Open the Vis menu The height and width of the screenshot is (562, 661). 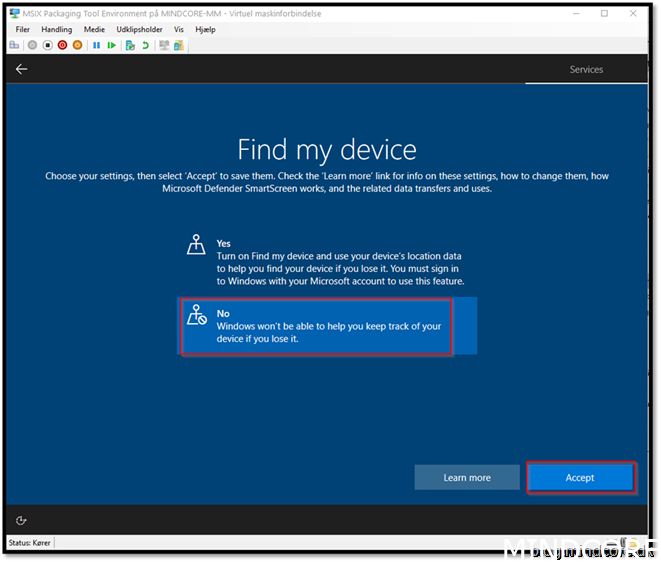point(179,30)
